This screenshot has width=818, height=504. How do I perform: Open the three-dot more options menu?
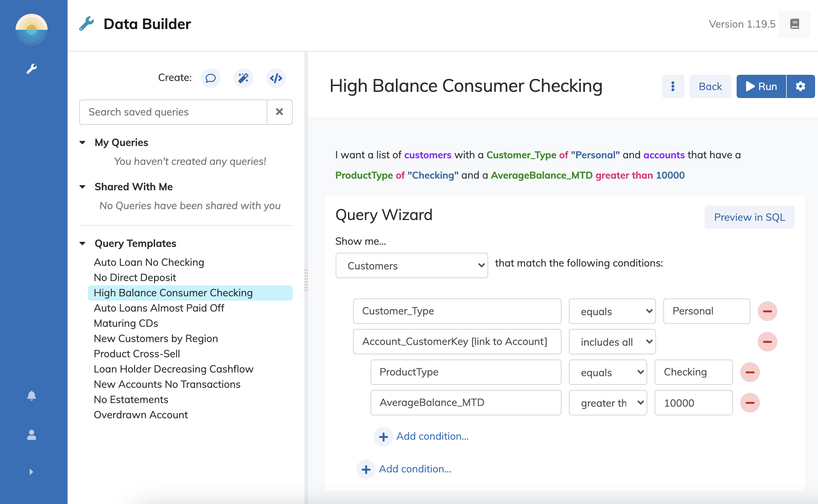(673, 86)
